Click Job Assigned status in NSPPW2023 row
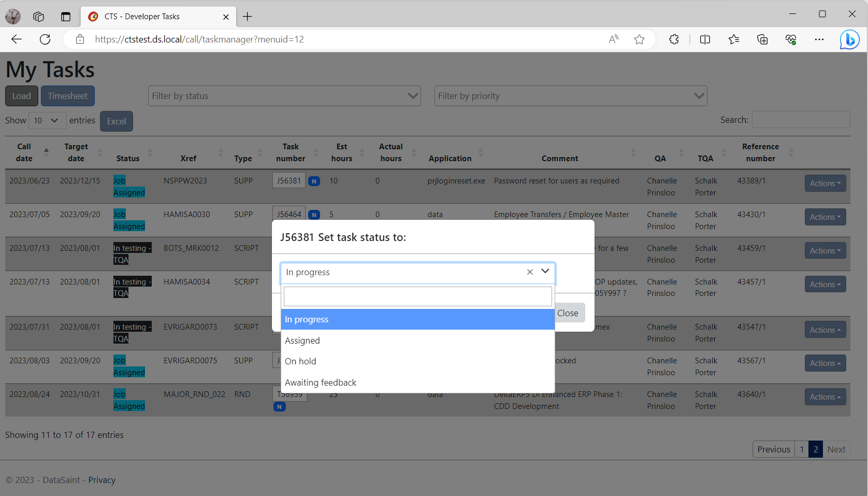Viewport: 868px width, 496px height. [x=129, y=187]
